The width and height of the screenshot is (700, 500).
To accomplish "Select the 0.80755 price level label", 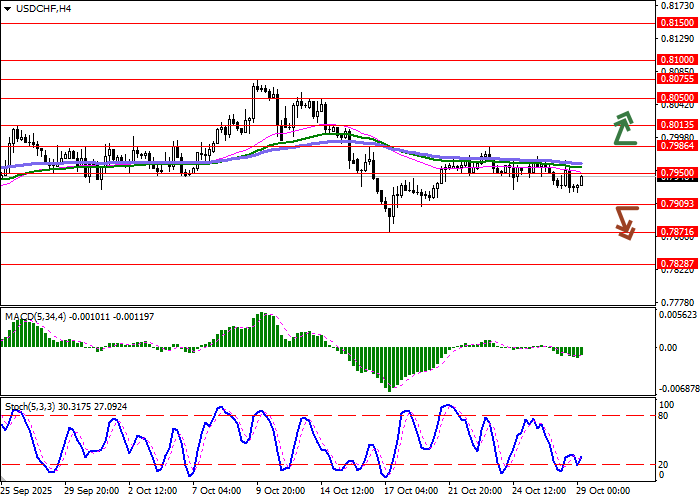I will tap(678, 79).
